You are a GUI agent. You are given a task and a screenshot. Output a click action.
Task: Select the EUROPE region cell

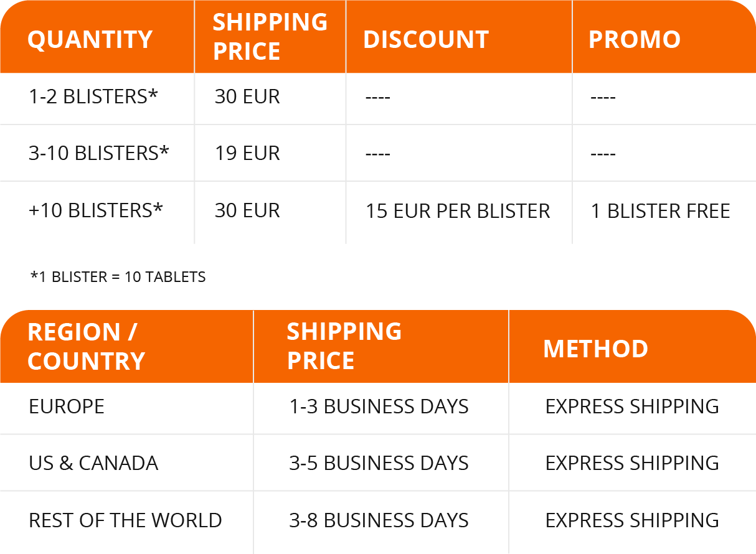pos(67,406)
